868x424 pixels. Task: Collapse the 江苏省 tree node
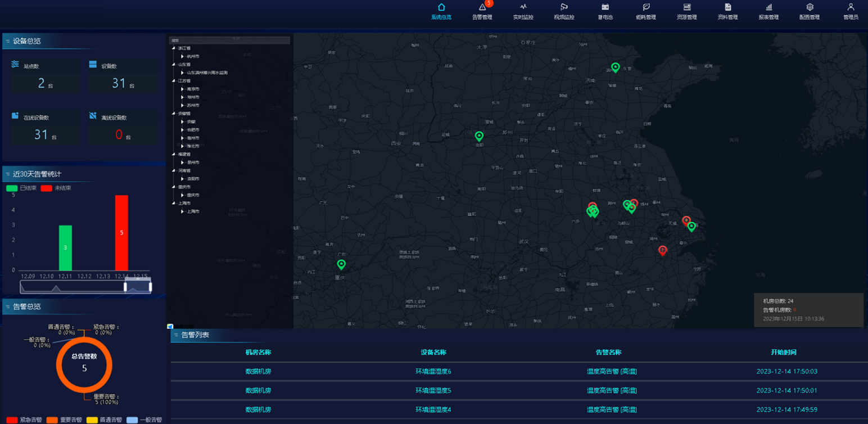click(174, 81)
